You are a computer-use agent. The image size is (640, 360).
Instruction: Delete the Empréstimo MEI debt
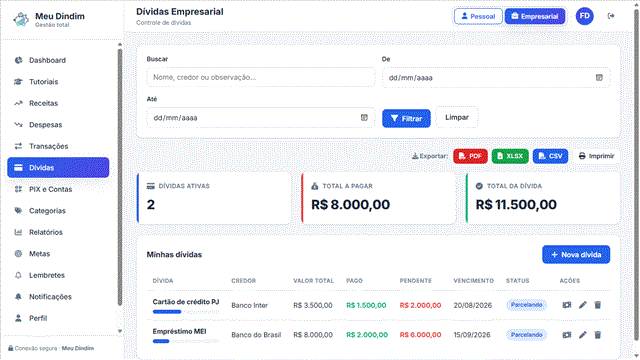pyautogui.click(x=598, y=335)
